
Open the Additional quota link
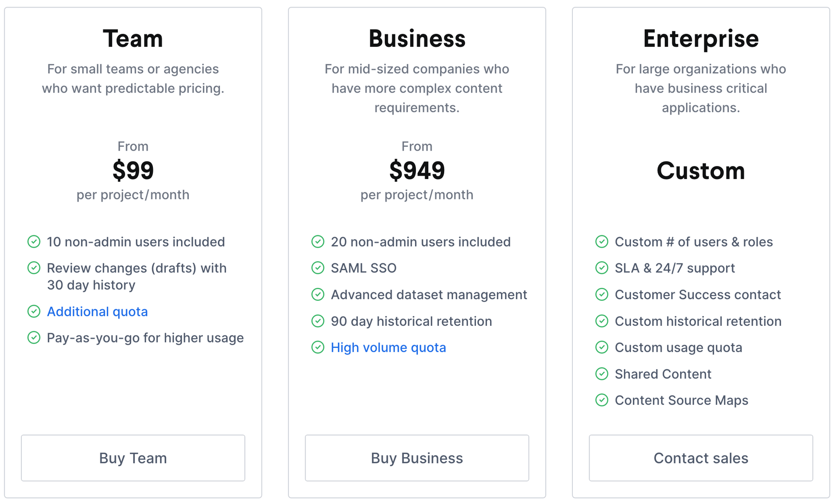tap(97, 312)
